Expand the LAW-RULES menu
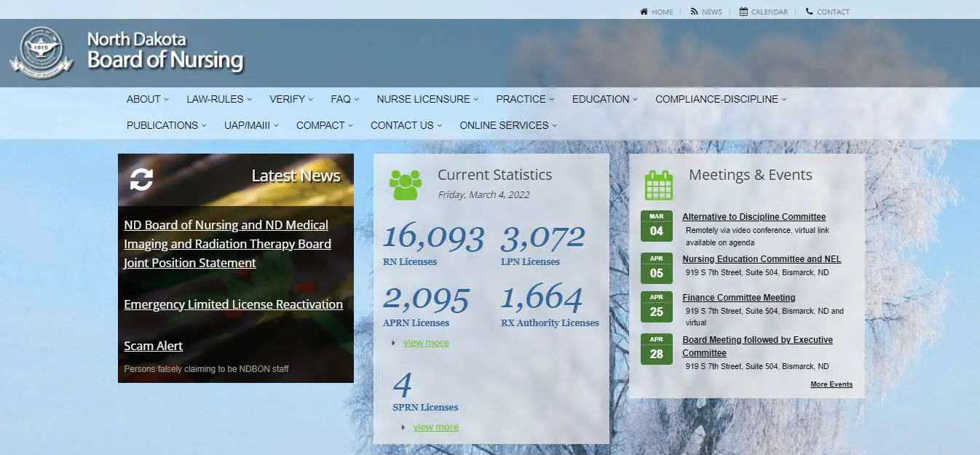Image resolution: width=980 pixels, height=455 pixels. pyautogui.click(x=219, y=99)
